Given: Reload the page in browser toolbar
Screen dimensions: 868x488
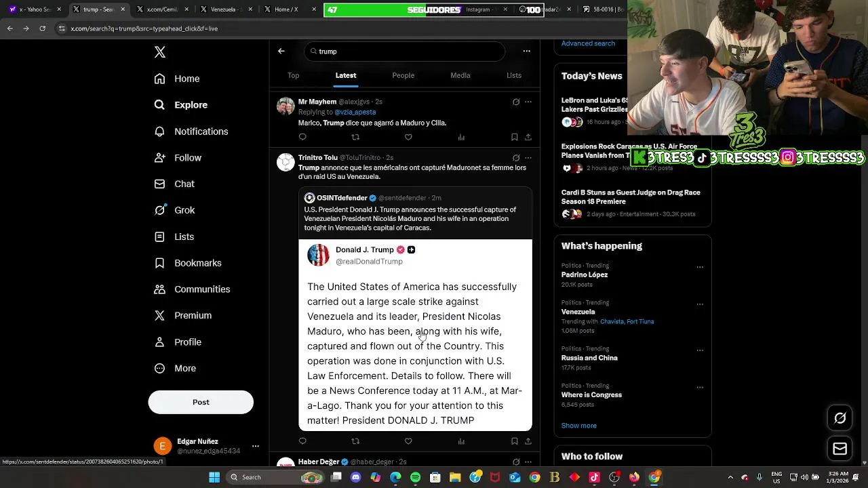Looking at the screenshot, I should (x=42, y=28).
